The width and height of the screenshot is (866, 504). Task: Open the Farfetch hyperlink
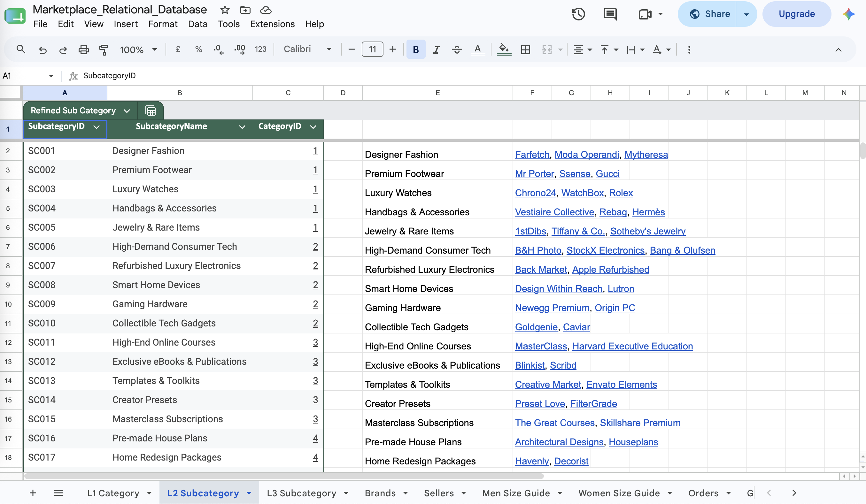tap(532, 155)
